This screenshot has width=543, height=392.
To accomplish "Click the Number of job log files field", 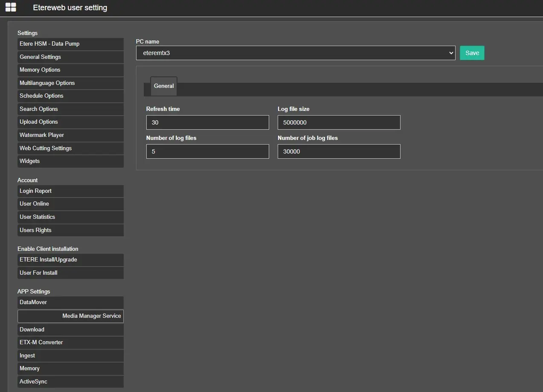I will click(339, 151).
